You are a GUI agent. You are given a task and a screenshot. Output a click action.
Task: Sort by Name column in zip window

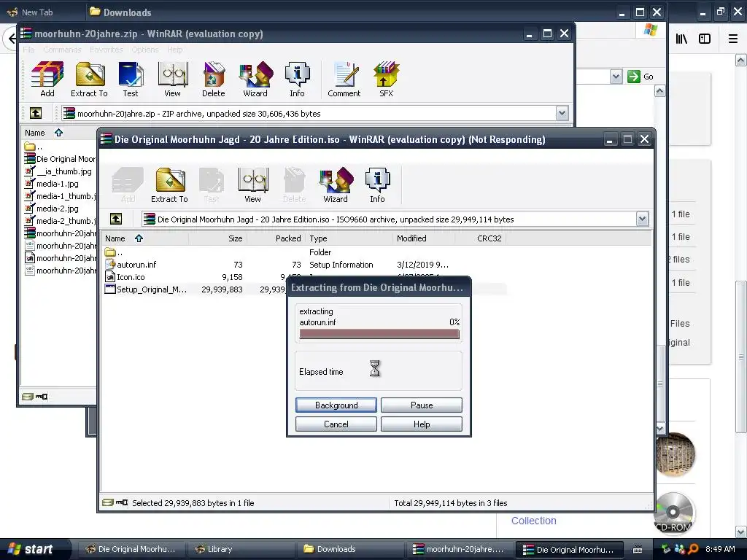[58, 133]
